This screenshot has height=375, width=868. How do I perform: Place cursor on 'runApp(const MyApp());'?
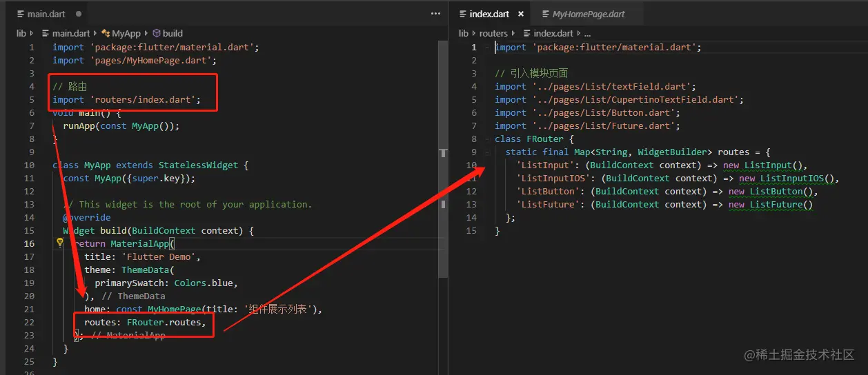121,126
